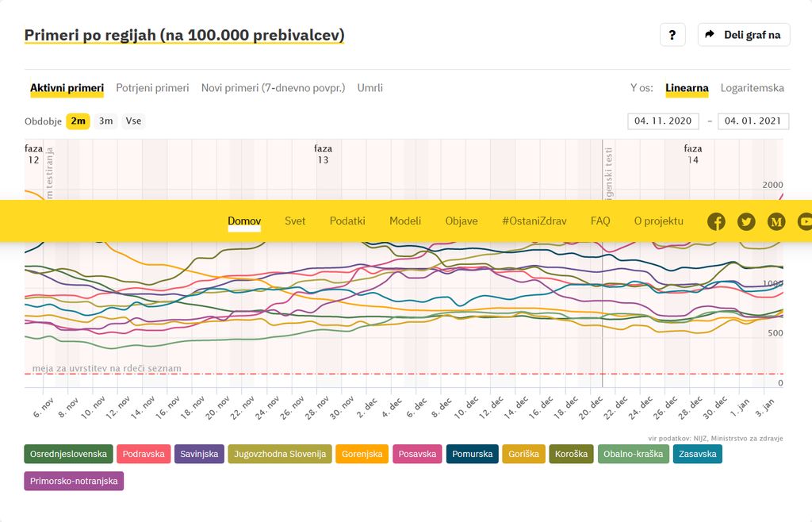The image size is (812, 522).
Task: Toggle the Primorsko-notranjska region legend
Action: pos(74,481)
